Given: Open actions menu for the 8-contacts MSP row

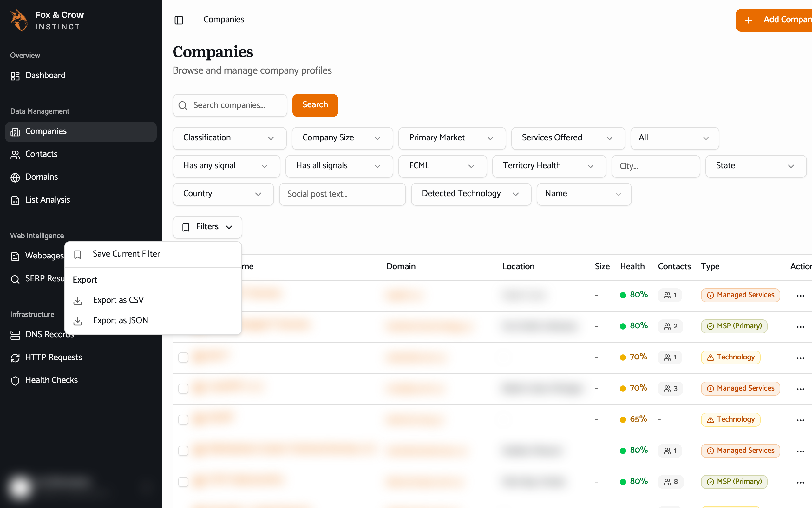Looking at the screenshot, I should (x=800, y=482).
